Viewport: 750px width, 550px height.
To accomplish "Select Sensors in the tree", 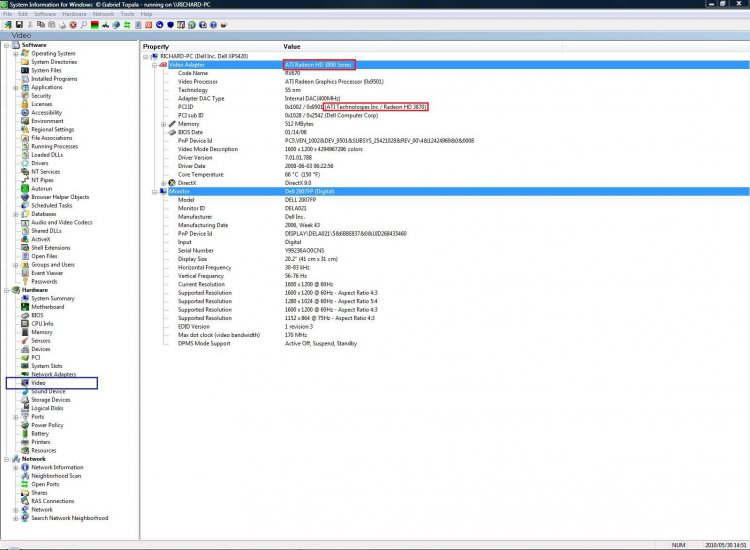I will (x=41, y=341).
